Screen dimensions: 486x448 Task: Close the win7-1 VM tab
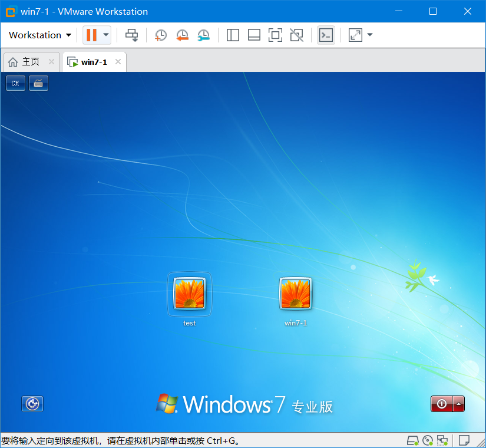(x=118, y=62)
